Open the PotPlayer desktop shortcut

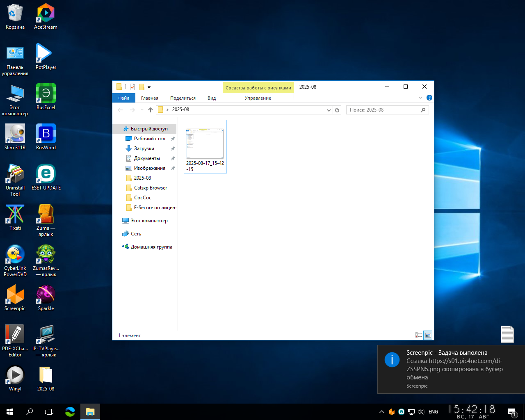coord(46,57)
